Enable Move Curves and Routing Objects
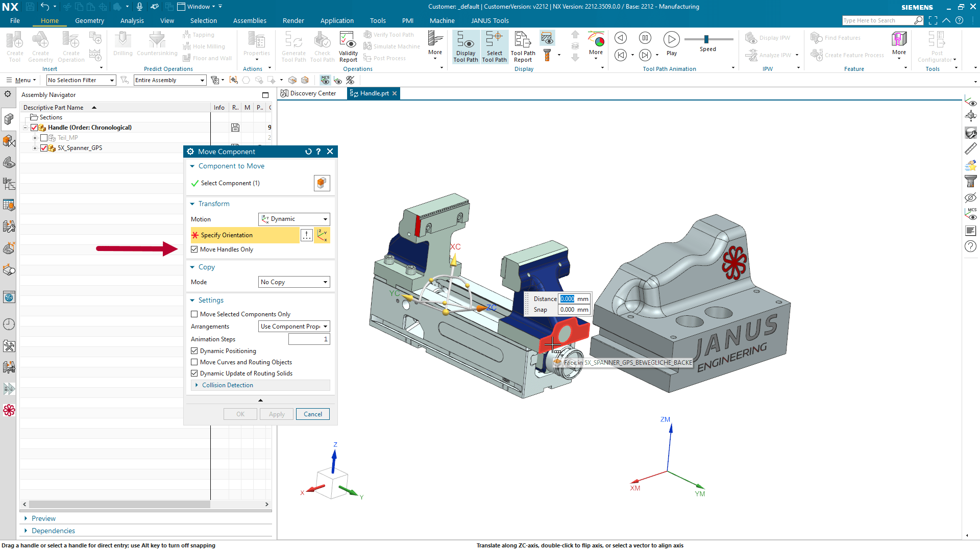 click(194, 362)
